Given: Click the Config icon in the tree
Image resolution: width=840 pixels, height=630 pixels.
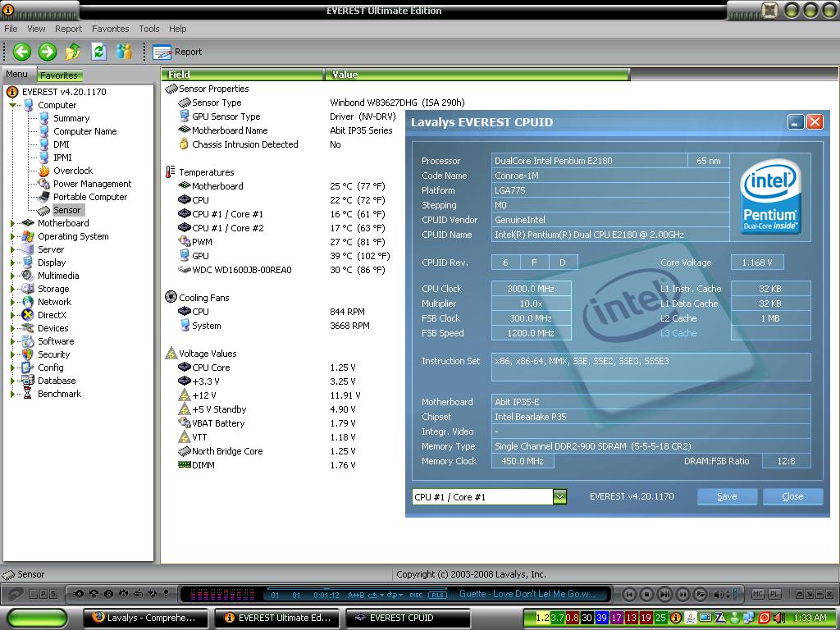Looking at the screenshot, I should click(x=28, y=367).
